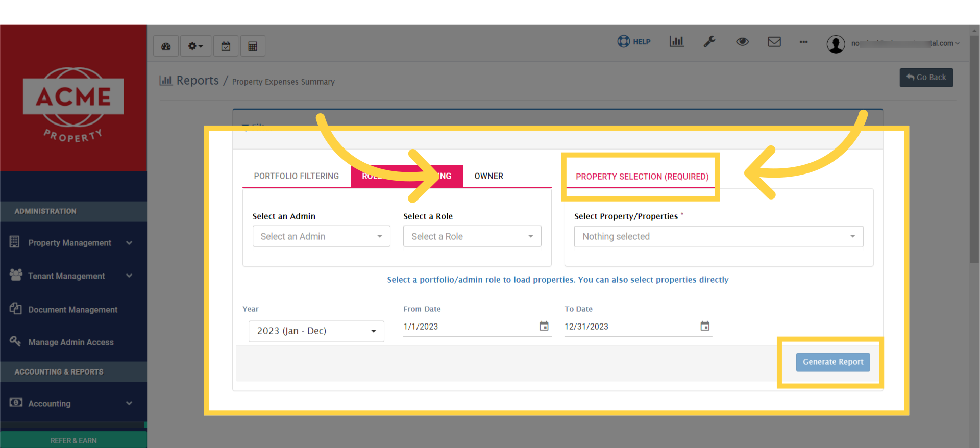Image resolution: width=980 pixels, height=448 pixels.
Task: Open the calendar check toolbar icon
Action: pos(226,46)
